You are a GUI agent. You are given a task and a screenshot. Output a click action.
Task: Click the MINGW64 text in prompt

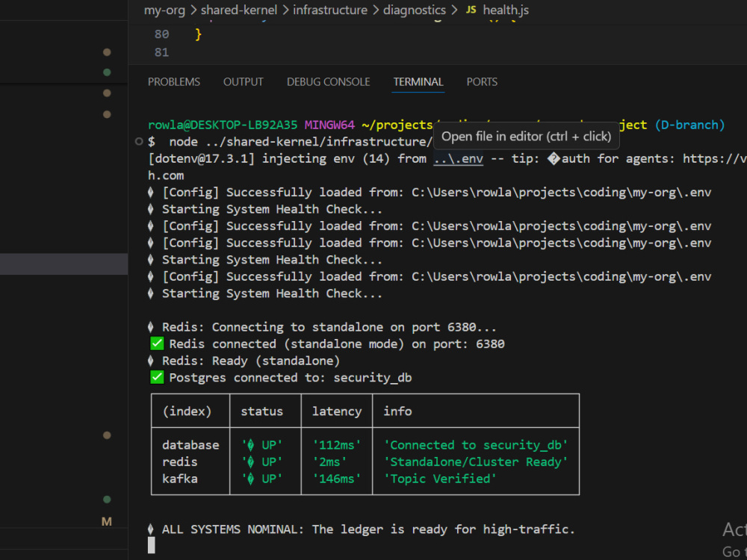[329, 125]
